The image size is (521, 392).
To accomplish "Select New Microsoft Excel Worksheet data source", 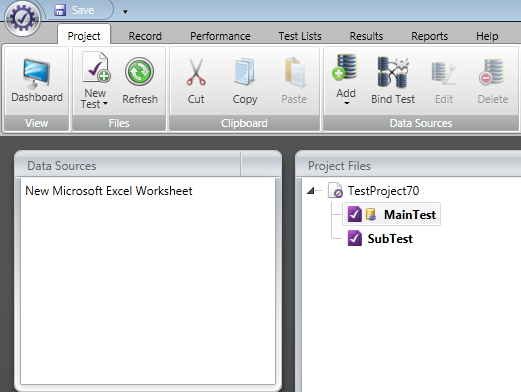I will click(109, 191).
